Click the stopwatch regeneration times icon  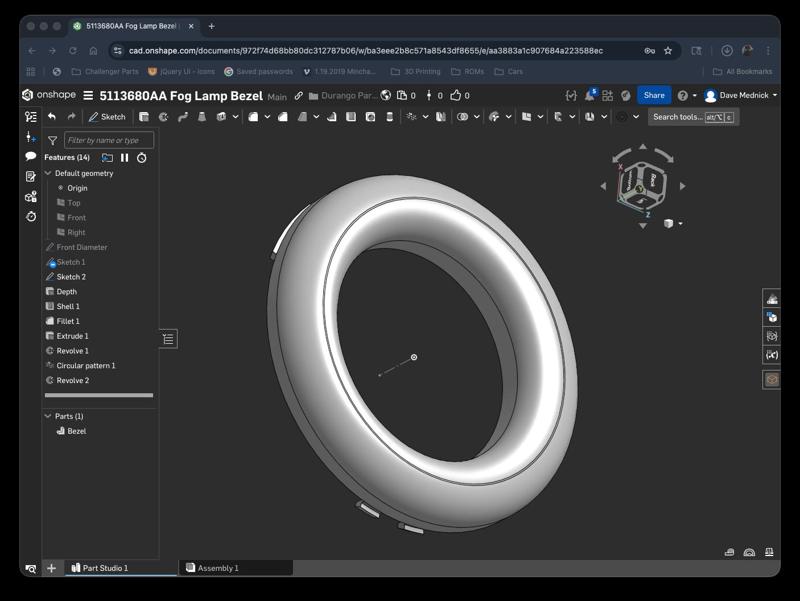click(142, 158)
